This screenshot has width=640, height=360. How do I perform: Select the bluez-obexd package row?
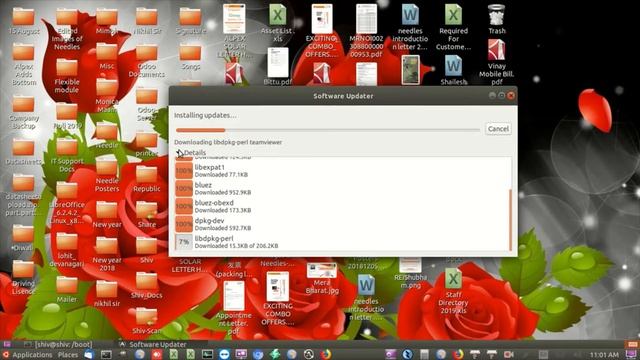(342, 206)
